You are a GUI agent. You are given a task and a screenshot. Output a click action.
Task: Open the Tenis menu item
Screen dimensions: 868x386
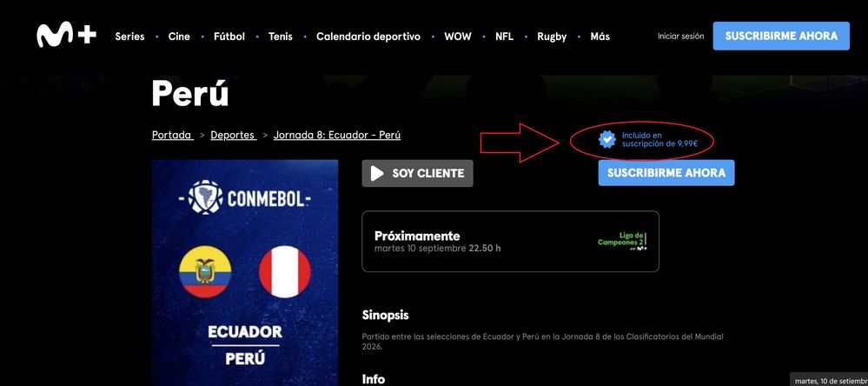tap(280, 37)
